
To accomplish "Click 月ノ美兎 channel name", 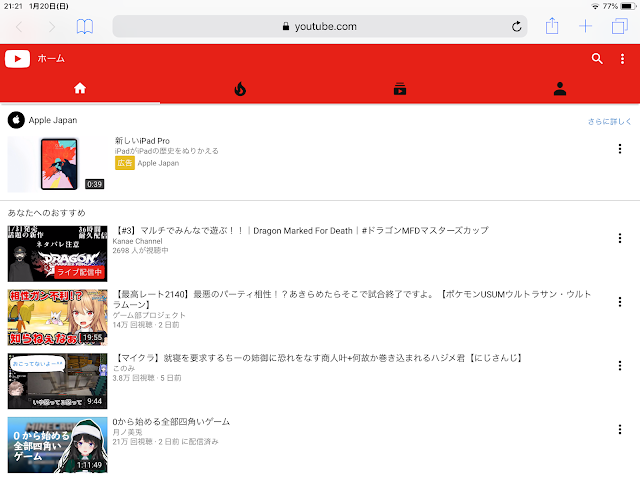I will coord(127,432).
